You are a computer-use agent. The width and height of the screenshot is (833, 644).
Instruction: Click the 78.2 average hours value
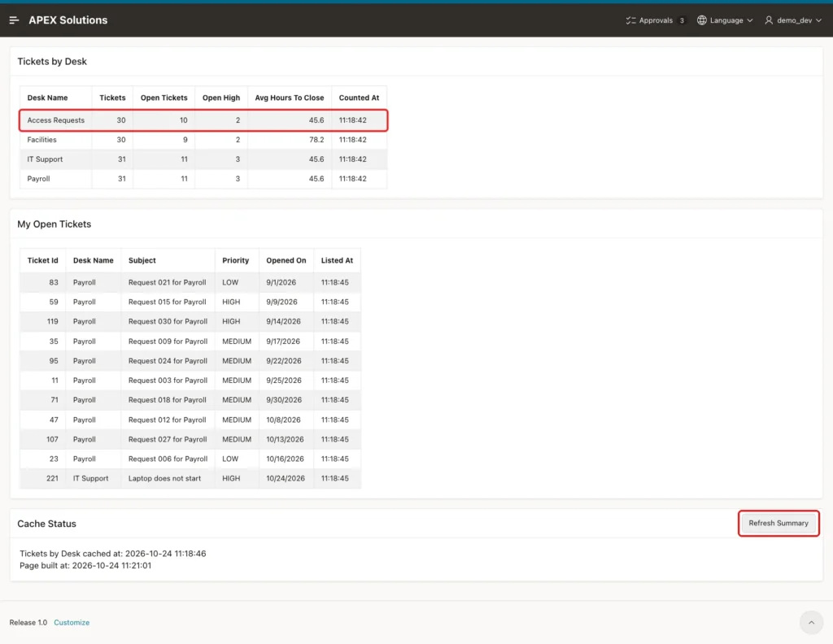pyautogui.click(x=316, y=140)
